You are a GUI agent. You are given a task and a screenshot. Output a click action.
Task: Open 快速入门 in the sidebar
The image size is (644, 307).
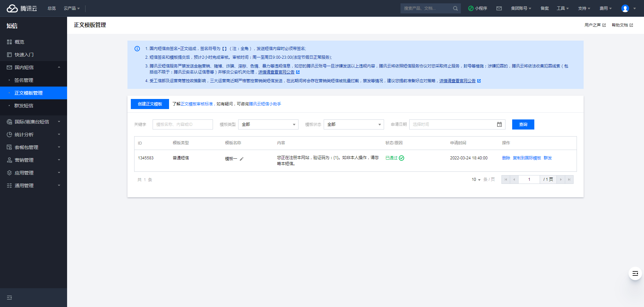pyautogui.click(x=34, y=55)
